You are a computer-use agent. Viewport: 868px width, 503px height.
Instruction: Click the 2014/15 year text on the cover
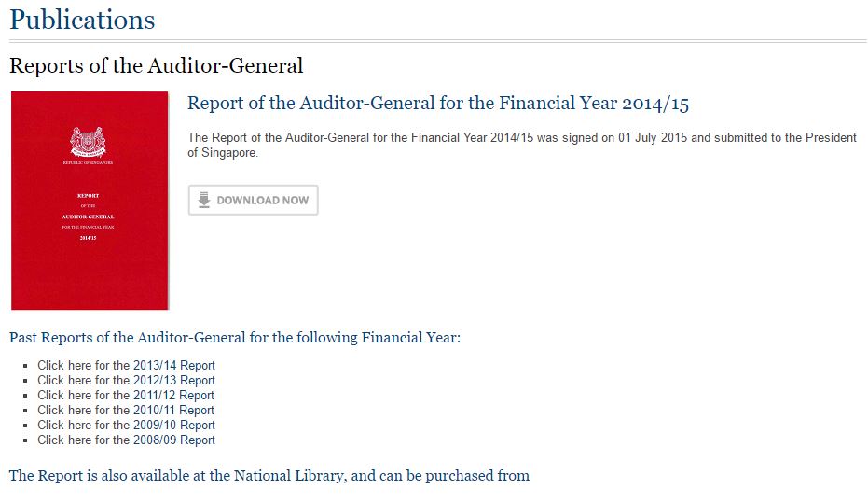click(88, 238)
